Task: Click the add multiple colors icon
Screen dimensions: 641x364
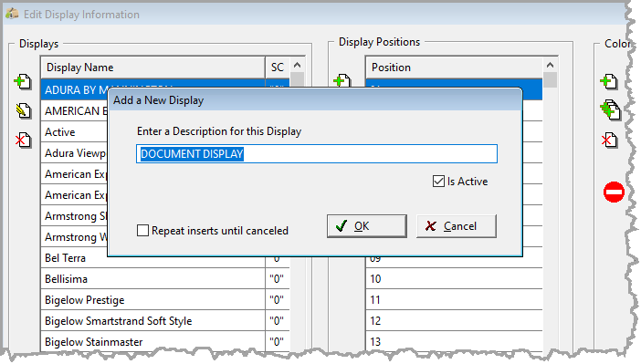Action: coord(610,109)
